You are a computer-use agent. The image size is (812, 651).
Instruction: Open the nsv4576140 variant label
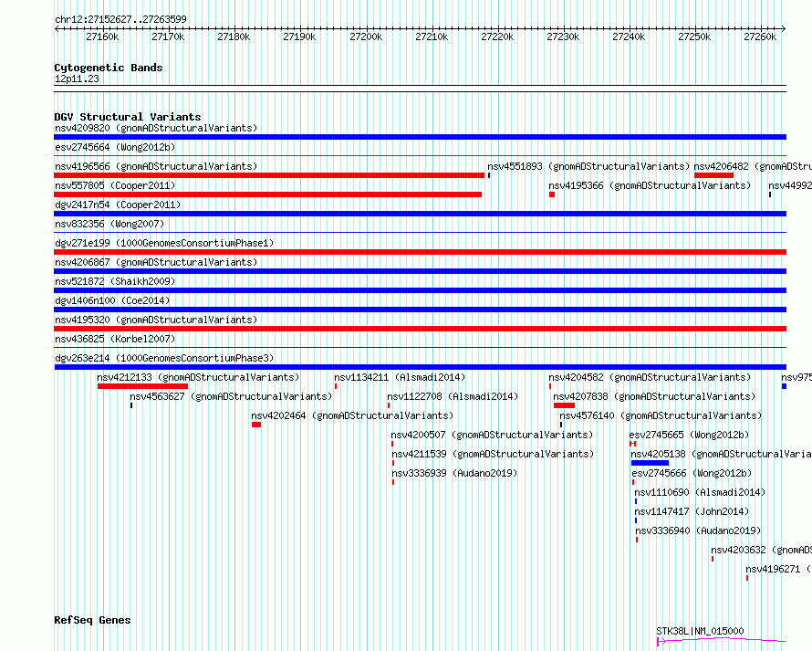point(661,415)
